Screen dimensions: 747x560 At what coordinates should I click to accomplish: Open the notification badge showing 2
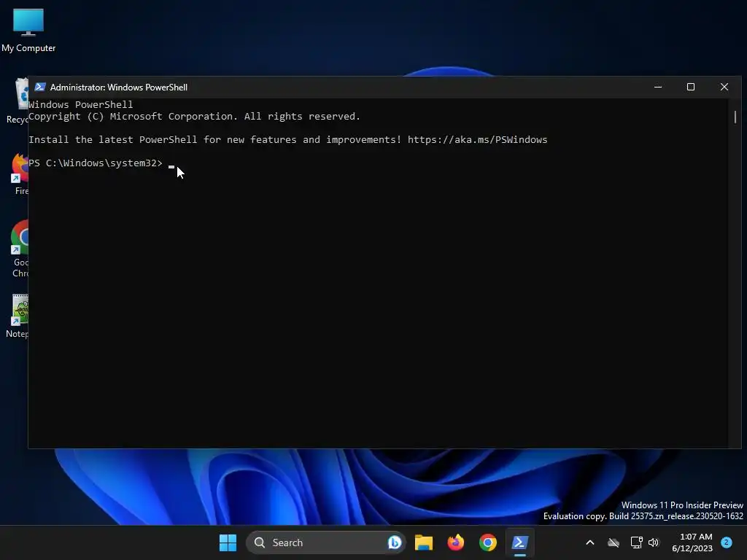tap(727, 542)
